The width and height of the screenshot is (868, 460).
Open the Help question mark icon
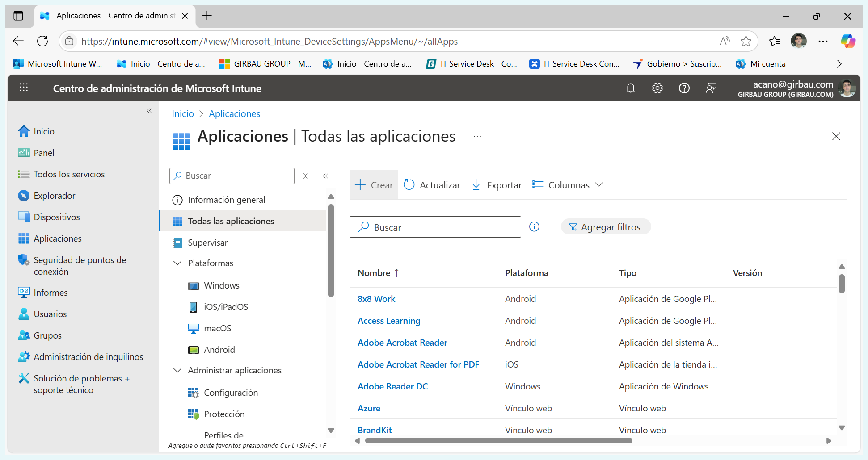(684, 88)
